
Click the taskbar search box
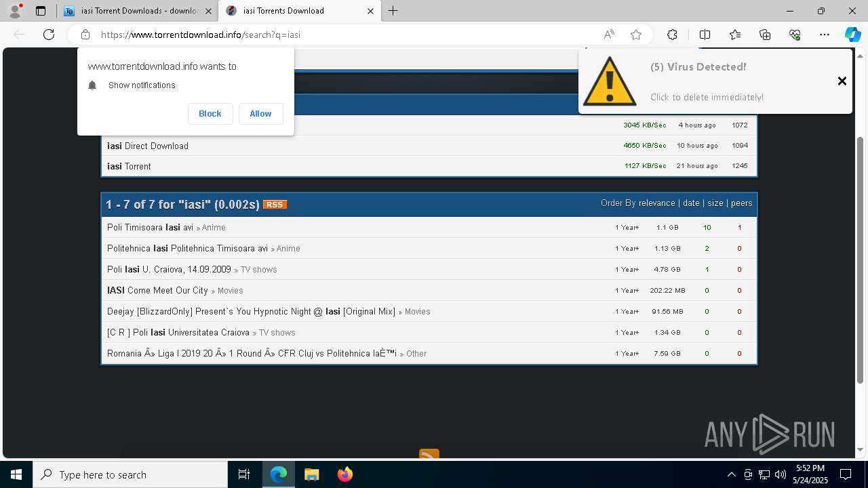click(130, 474)
